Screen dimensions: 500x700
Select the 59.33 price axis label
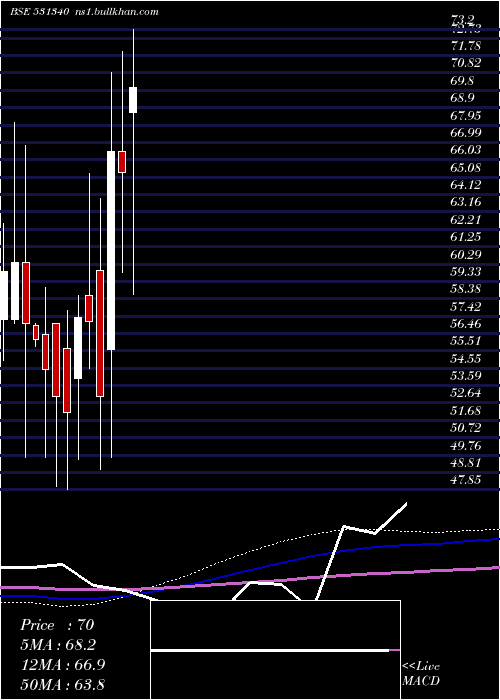tap(466, 271)
